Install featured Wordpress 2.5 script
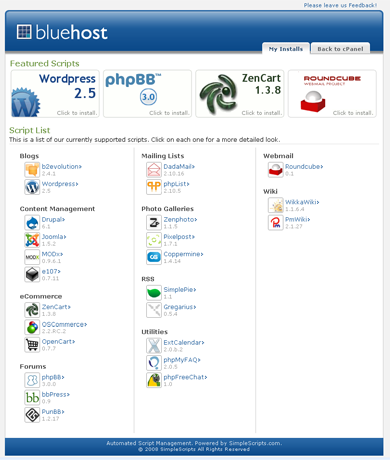This screenshot has width=390, height=460. click(x=55, y=94)
